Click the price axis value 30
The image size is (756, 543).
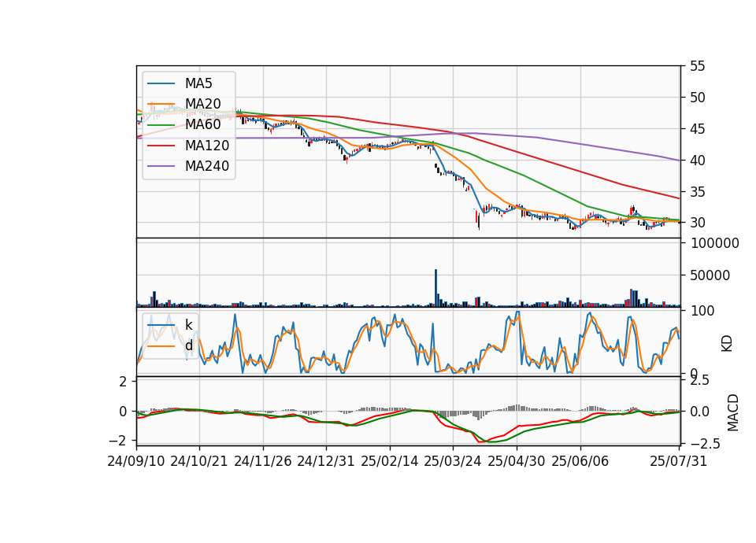pos(697,223)
